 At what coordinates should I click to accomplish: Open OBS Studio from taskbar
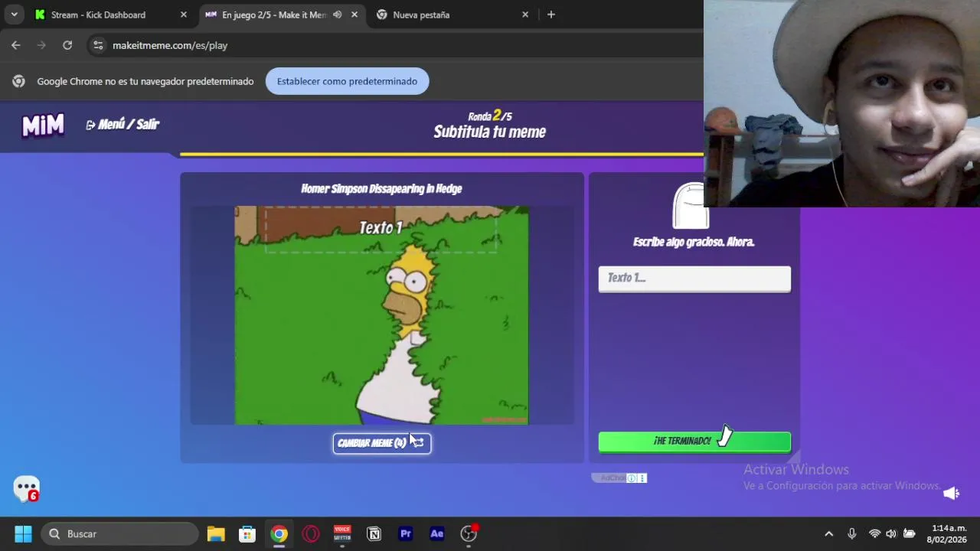[469, 533]
